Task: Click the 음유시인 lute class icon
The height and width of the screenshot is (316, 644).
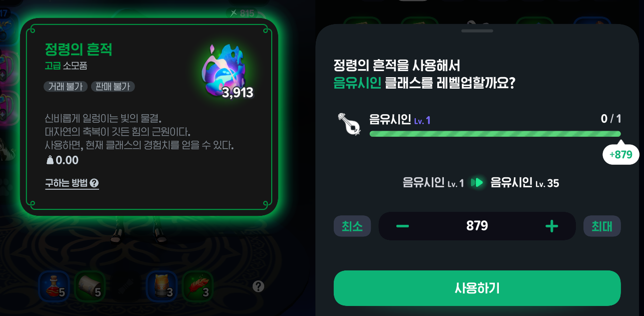Action: [349, 124]
